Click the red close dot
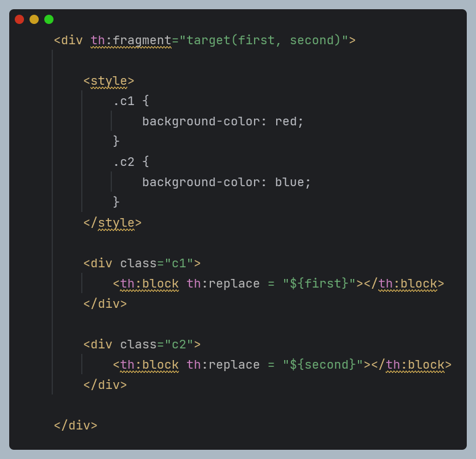The width and height of the screenshot is (476, 459). coord(20,20)
